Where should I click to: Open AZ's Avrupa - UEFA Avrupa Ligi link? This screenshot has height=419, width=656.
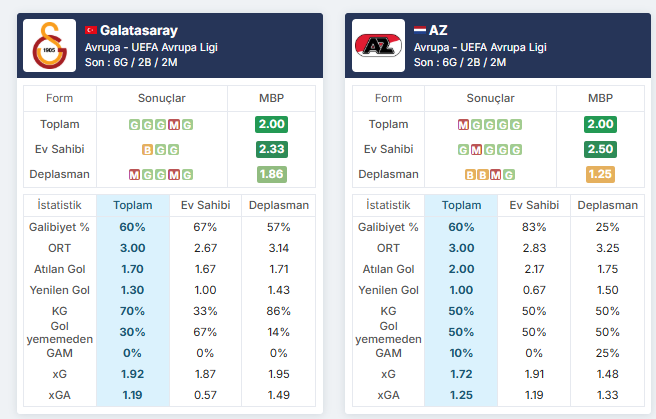[x=479, y=47]
